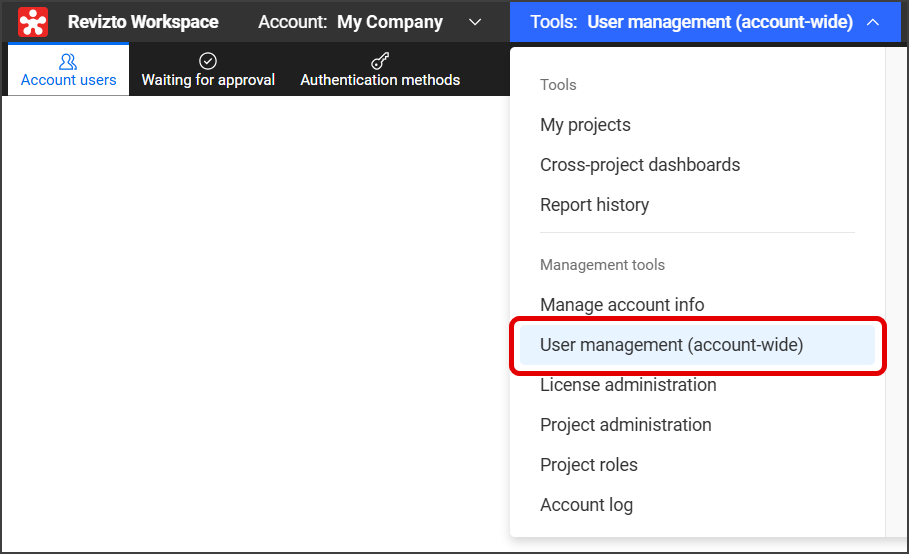
Task: Select My projects from Tools menu
Action: 585,125
